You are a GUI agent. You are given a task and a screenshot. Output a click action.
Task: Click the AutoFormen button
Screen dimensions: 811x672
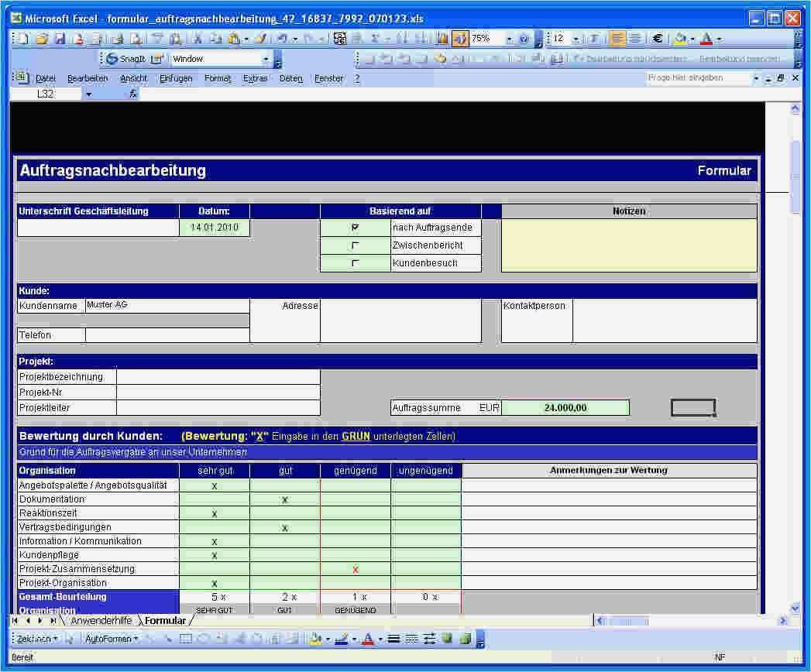pyautogui.click(x=108, y=639)
